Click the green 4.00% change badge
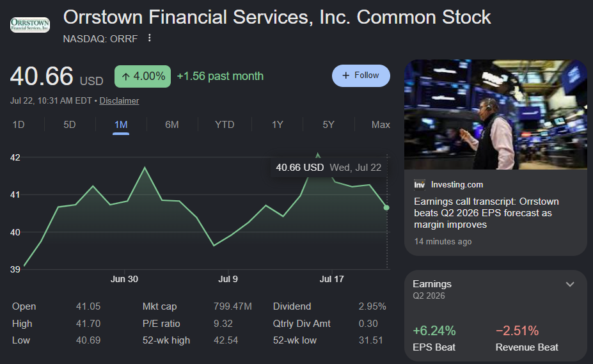Image resolution: width=593 pixels, height=364 pixels. [x=143, y=76]
